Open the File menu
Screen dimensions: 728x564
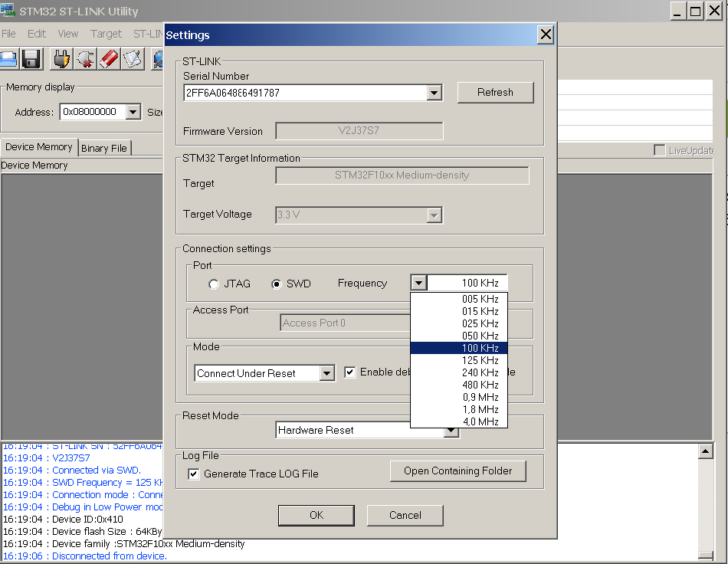tap(9, 34)
